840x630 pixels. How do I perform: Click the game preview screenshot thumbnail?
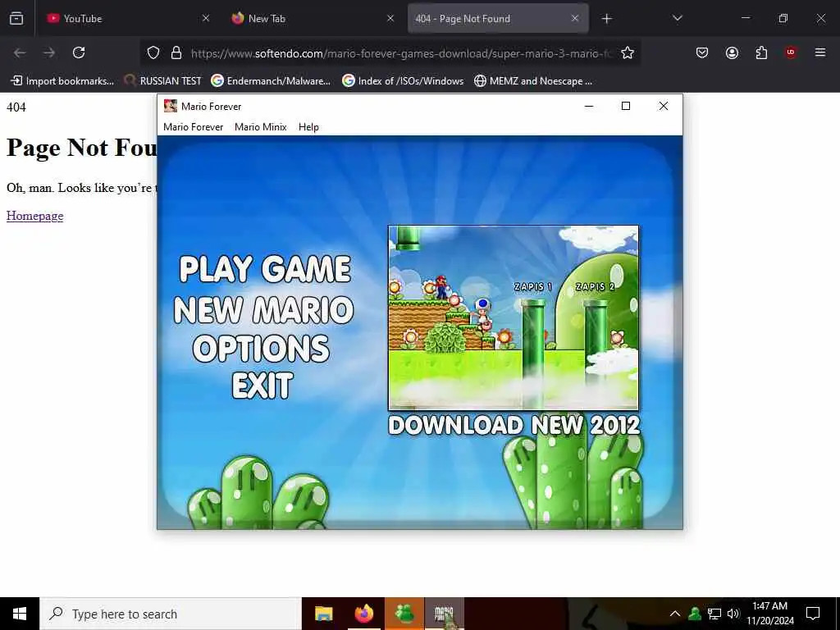pos(514,317)
